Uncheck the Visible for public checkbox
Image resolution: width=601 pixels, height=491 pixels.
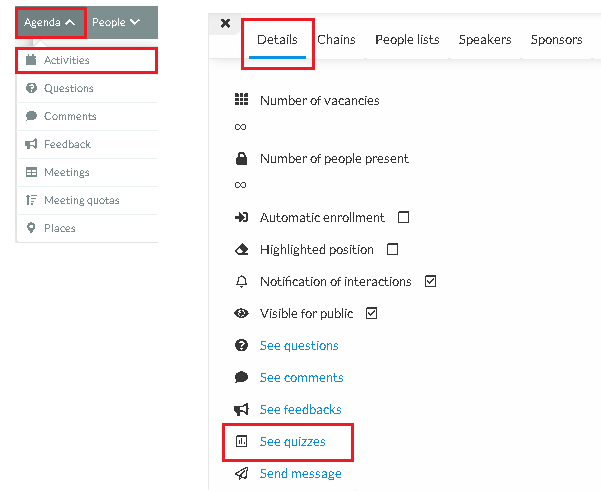371,313
